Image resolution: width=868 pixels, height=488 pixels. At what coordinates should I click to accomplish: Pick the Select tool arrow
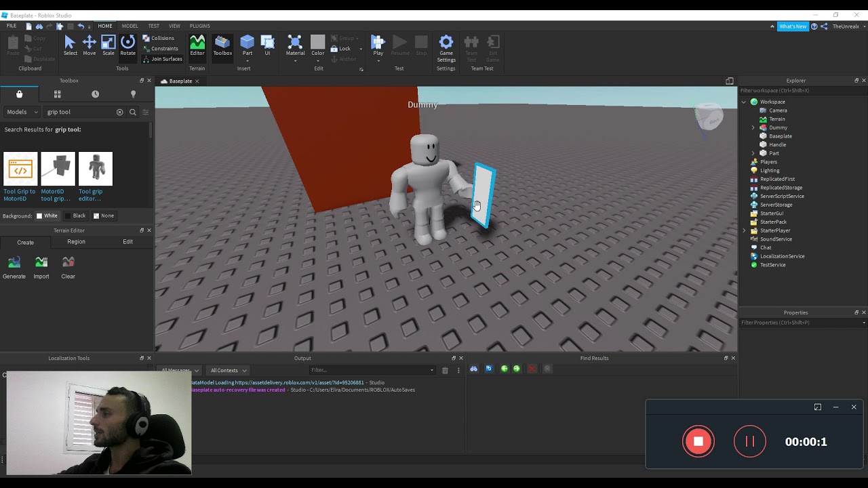pyautogui.click(x=70, y=46)
